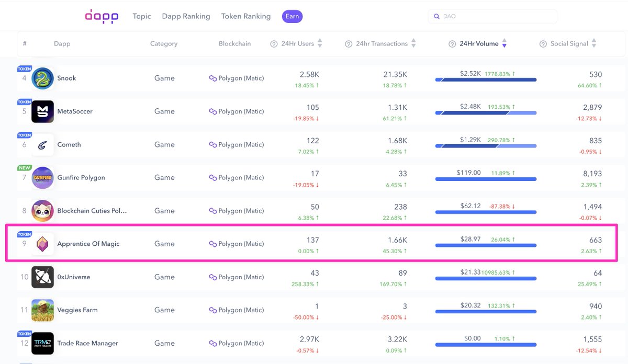This screenshot has width=628, height=364.
Task: Open Cometh app icon
Action: (x=42, y=145)
